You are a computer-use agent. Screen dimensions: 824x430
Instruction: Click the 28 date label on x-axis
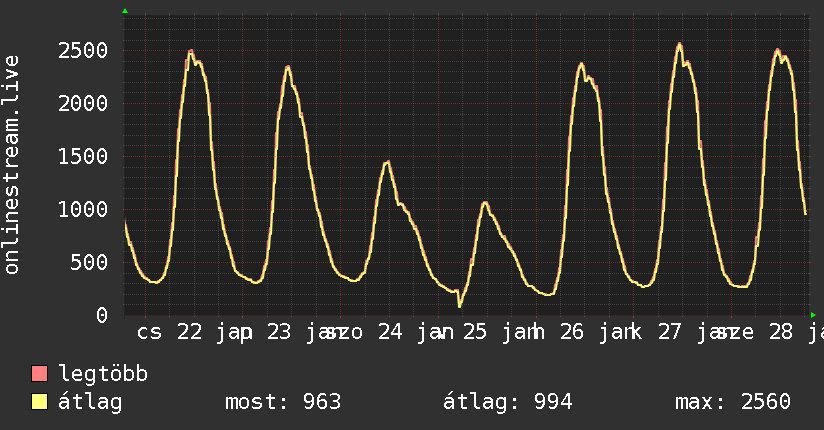tap(781, 332)
